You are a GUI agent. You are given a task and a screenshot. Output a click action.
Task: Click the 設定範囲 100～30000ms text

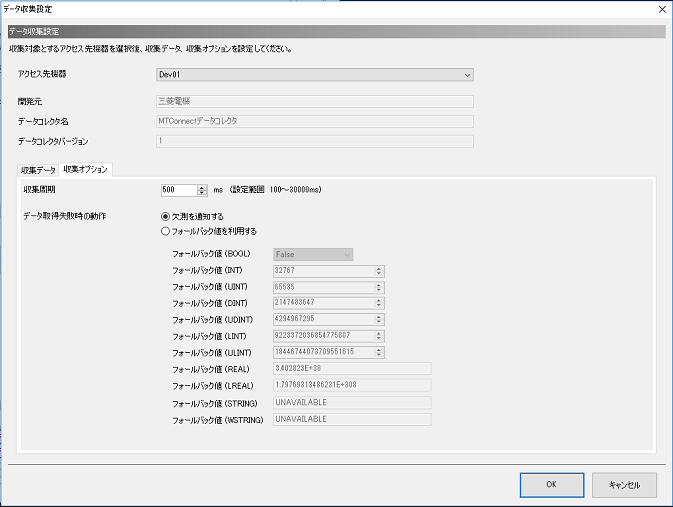pos(276,190)
